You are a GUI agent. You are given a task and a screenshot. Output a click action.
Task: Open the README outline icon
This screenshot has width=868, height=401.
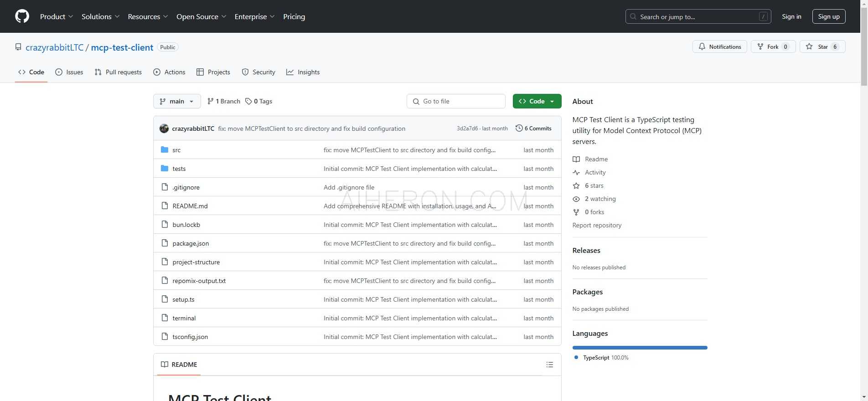click(550, 365)
